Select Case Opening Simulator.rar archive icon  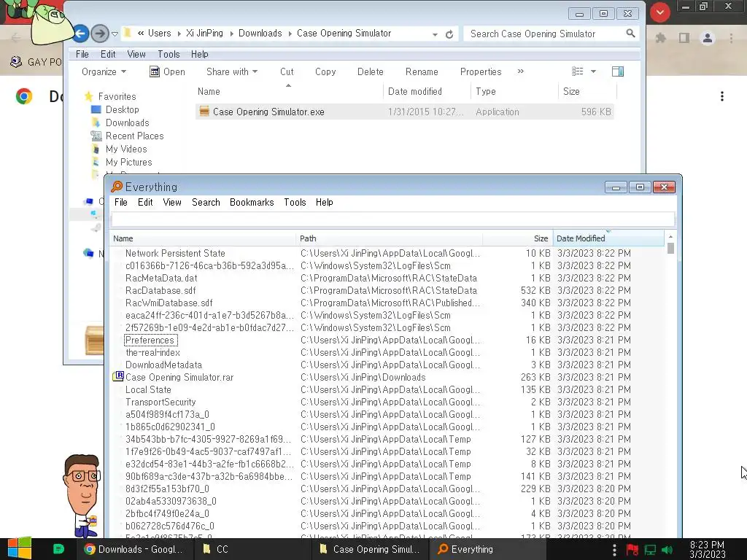click(117, 377)
